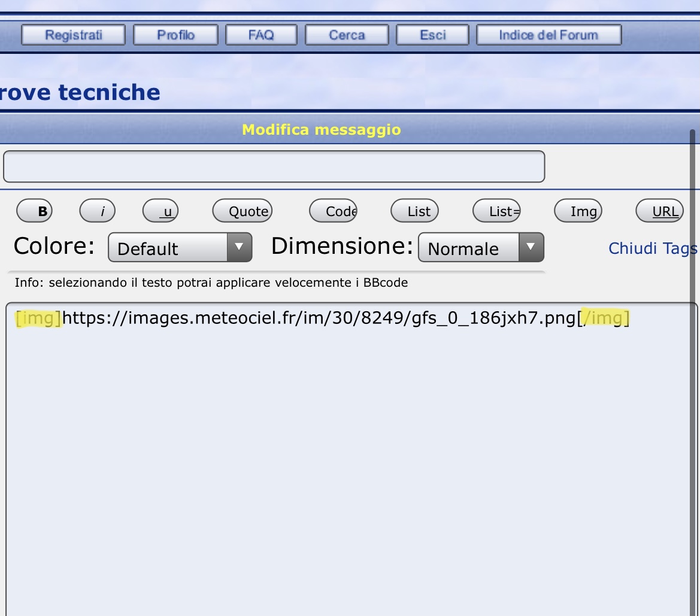
Task: Click the meteociel image URL text
Action: pos(320,318)
